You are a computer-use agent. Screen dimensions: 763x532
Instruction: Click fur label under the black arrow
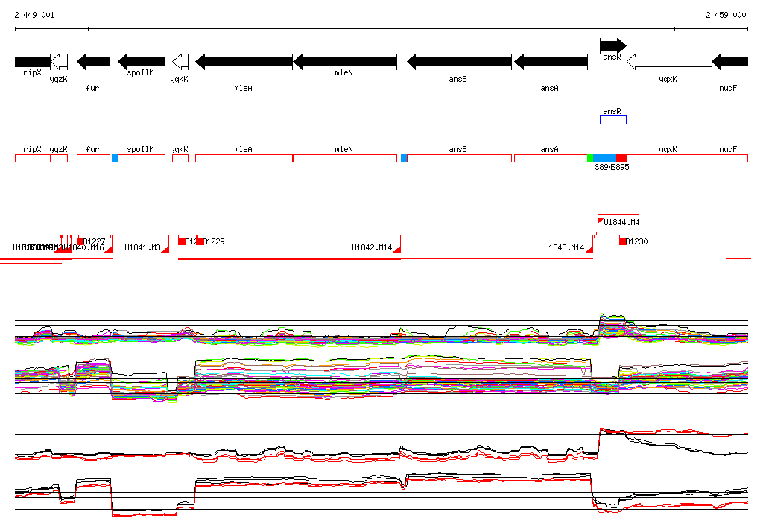[92, 88]
